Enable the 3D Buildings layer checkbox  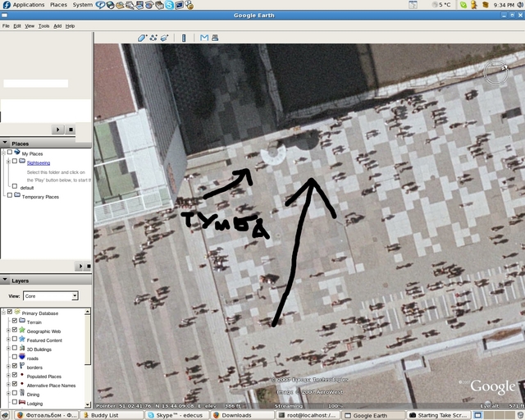click(x=15, y=348)
